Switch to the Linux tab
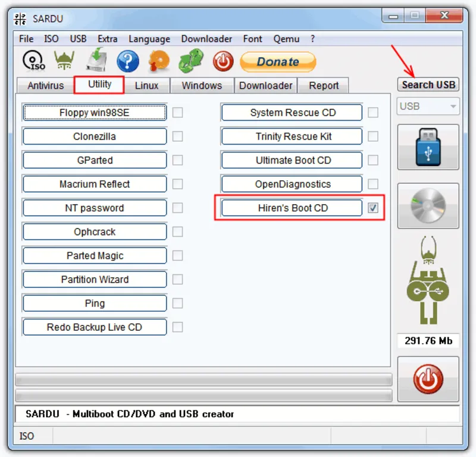This screenshot has width=476, height=457. (146, 86)
